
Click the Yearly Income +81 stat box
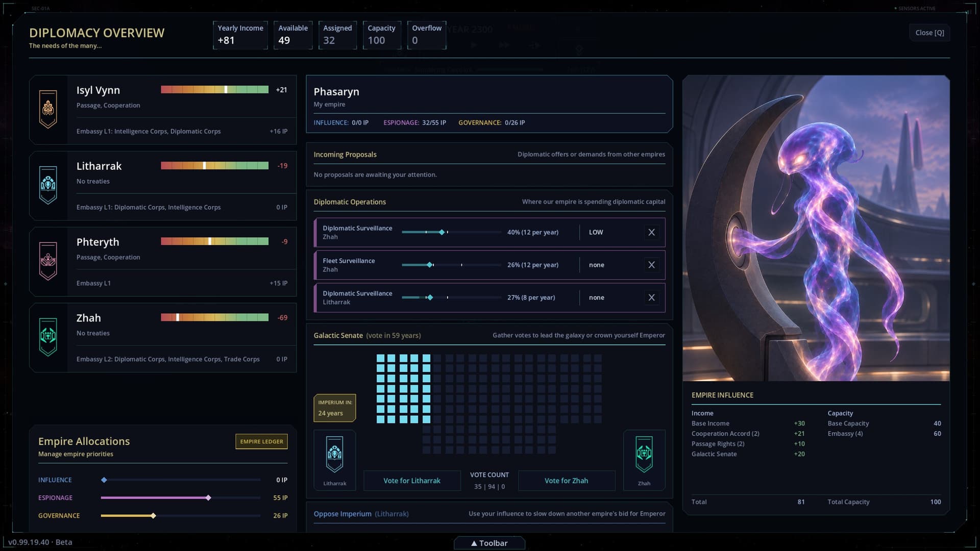tap(240, 35)
